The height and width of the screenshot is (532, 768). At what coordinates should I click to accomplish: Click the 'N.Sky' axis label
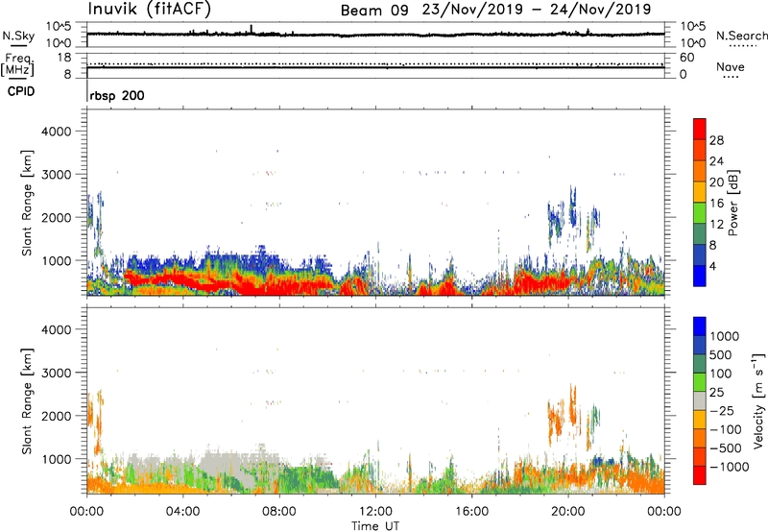click(18, 36)
